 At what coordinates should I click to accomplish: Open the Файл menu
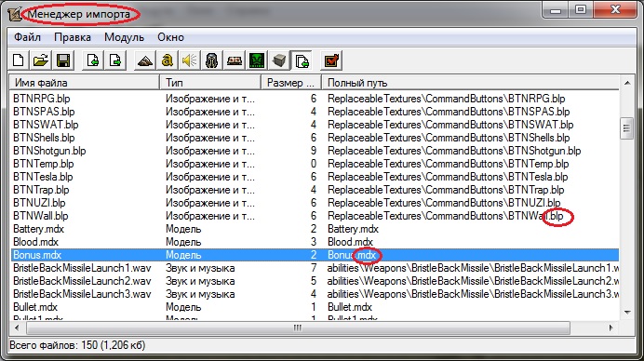[27, 37]
